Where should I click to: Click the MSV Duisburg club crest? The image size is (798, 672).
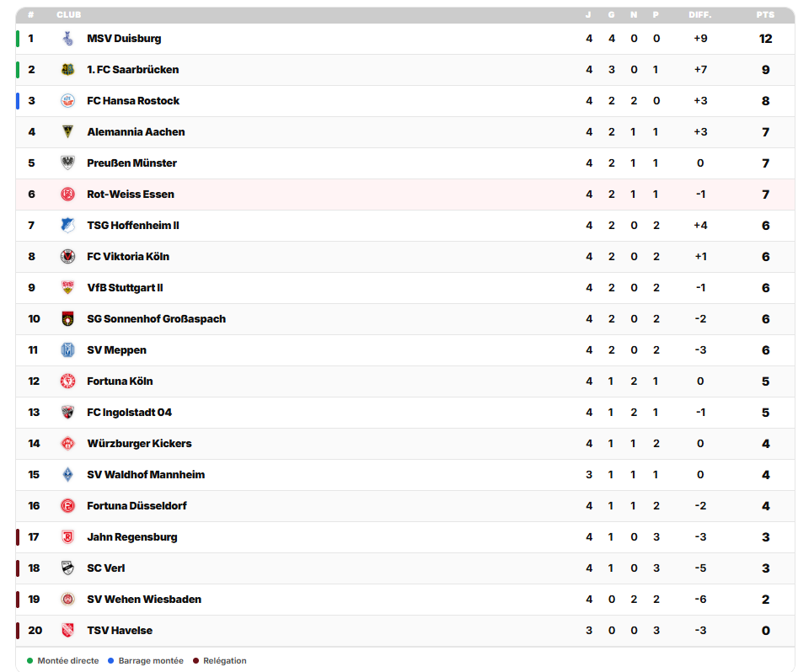click(67, 39)
